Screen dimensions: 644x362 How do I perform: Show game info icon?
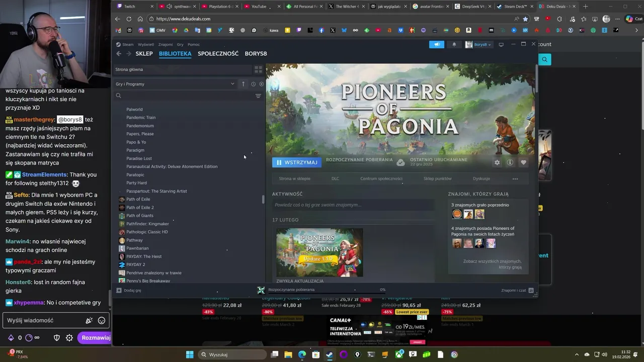coord(510,162)
